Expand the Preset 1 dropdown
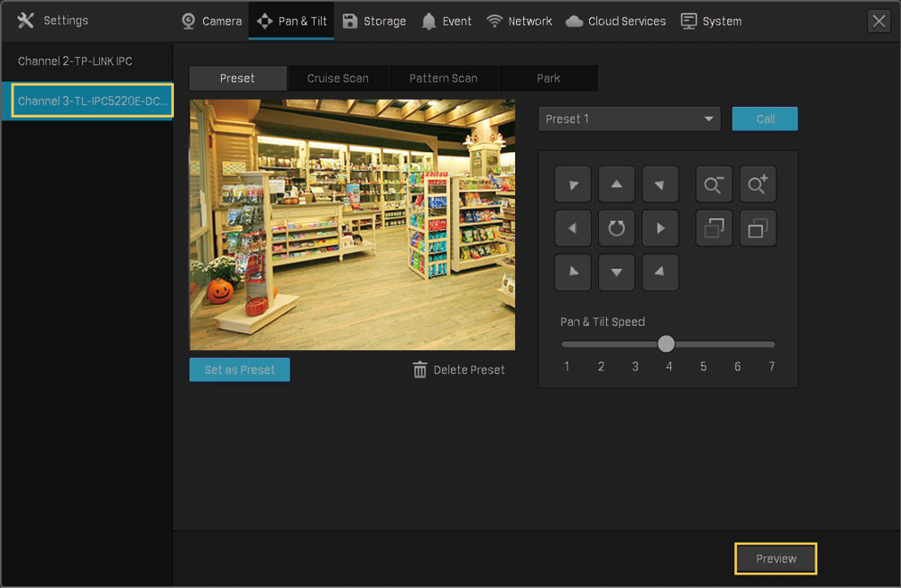The height and width of the screenshot is (588, 901). pyautogui.click(x=629, y=118)
